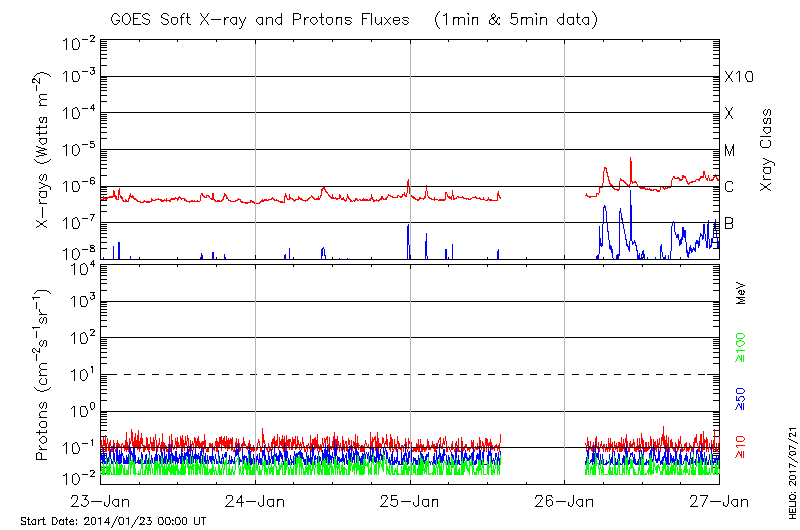800x530 pixels.
Task: Click the 'Start Date: 2014/01/23 00:00 UT' text
Action: point(113,521)
